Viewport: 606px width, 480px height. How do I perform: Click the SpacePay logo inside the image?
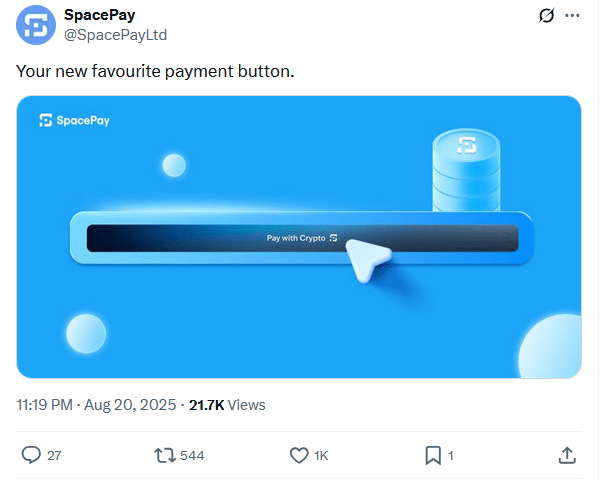point(74,120)
